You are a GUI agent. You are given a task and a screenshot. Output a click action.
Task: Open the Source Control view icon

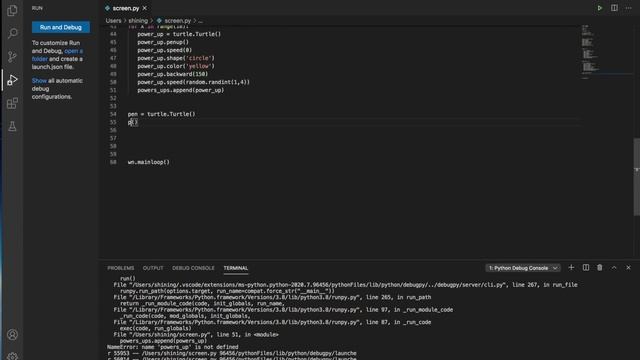tap(12, 56)
